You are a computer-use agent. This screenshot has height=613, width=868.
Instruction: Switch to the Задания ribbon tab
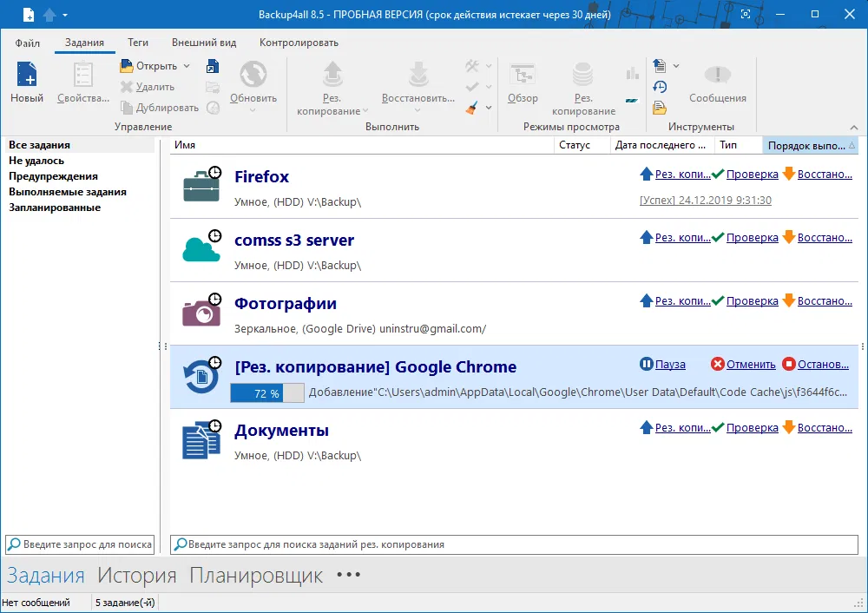coord(84,43)
